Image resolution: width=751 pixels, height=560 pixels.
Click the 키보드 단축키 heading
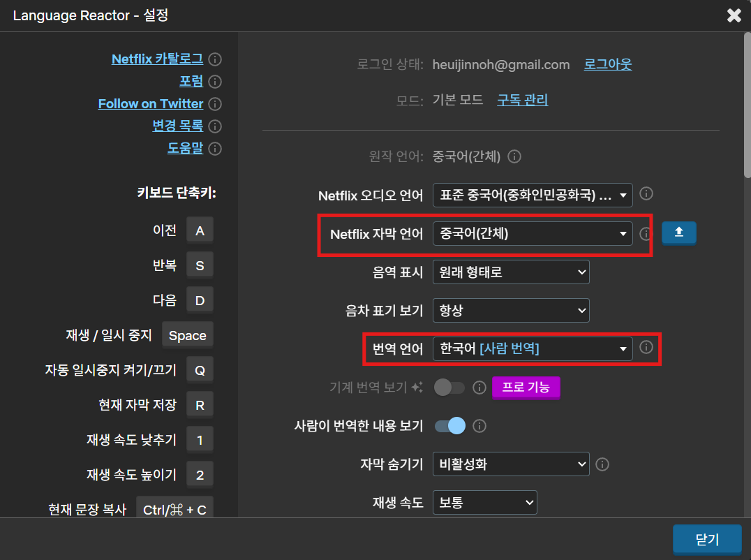[177, 193]
